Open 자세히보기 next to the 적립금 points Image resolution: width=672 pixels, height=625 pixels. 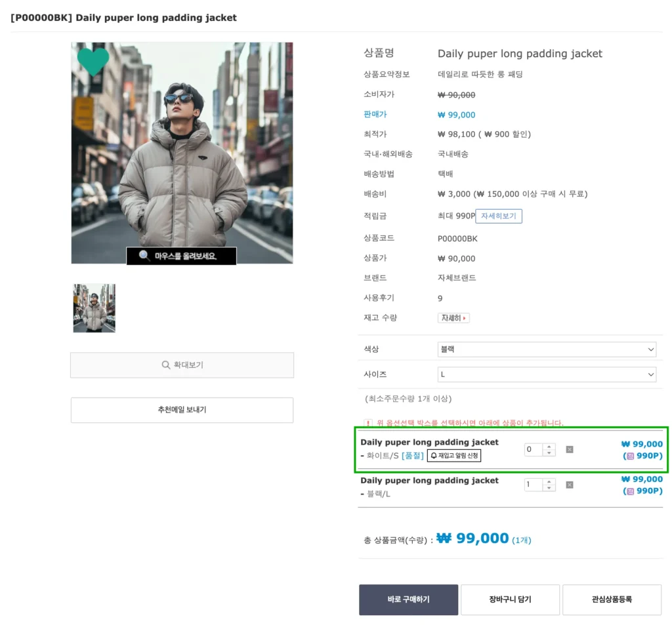tap(499, 216)
